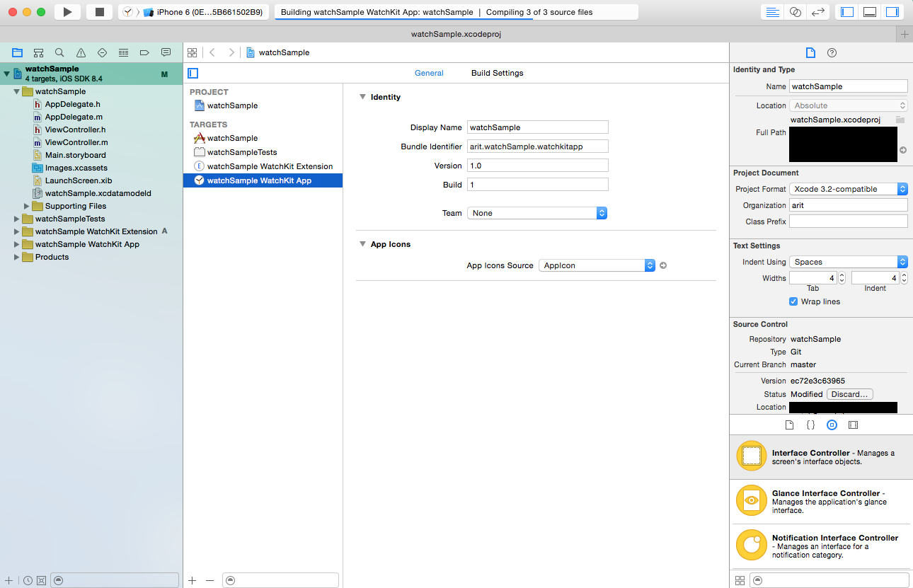Screen dimensions: 913x588
Task: Collapse the Identity section
Action: (x=362, y=97)
